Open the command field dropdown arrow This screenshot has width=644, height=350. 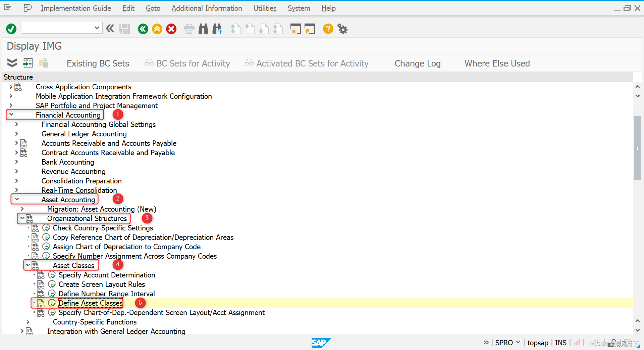tap(97, 28)
